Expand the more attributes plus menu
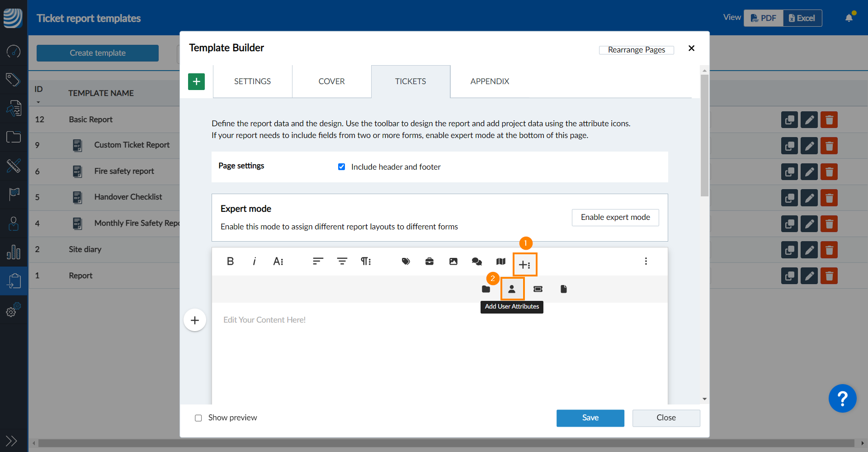This screenshot has width=868, height=452. pos(524,265)
